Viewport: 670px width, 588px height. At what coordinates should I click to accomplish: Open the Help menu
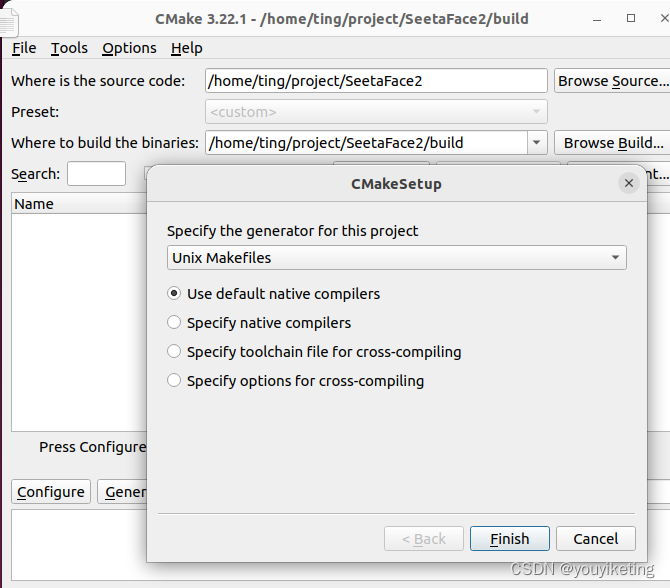click(x=187, y=48)
